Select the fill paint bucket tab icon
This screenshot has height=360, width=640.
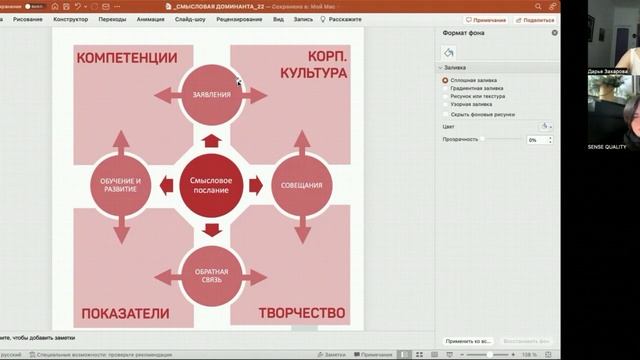pyautogui.click(x=449, y=53)
